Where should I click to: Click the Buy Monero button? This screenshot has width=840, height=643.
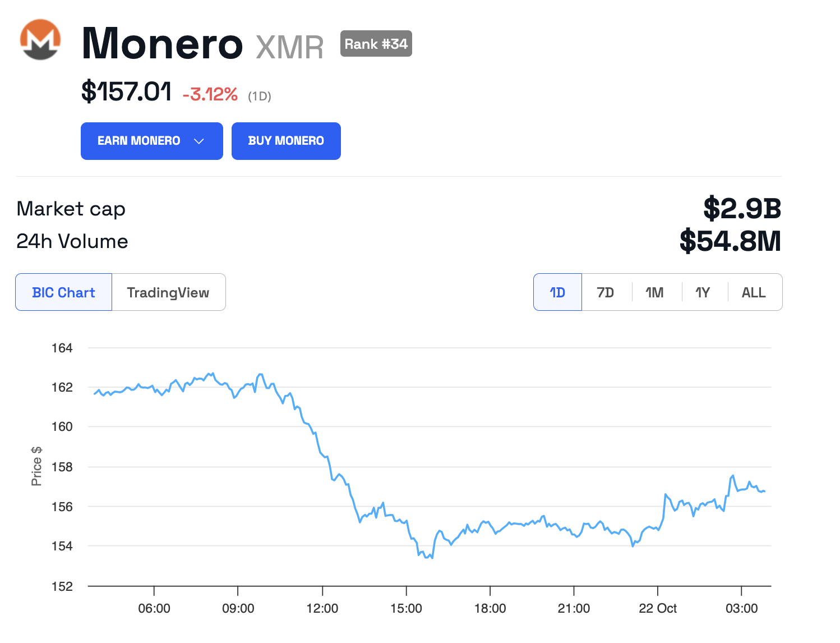point(286,141)
